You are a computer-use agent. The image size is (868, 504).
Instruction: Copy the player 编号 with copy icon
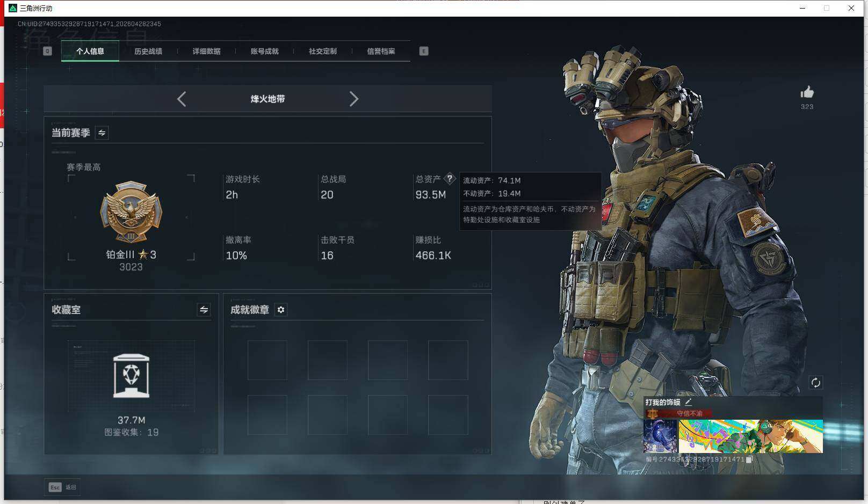749,459
